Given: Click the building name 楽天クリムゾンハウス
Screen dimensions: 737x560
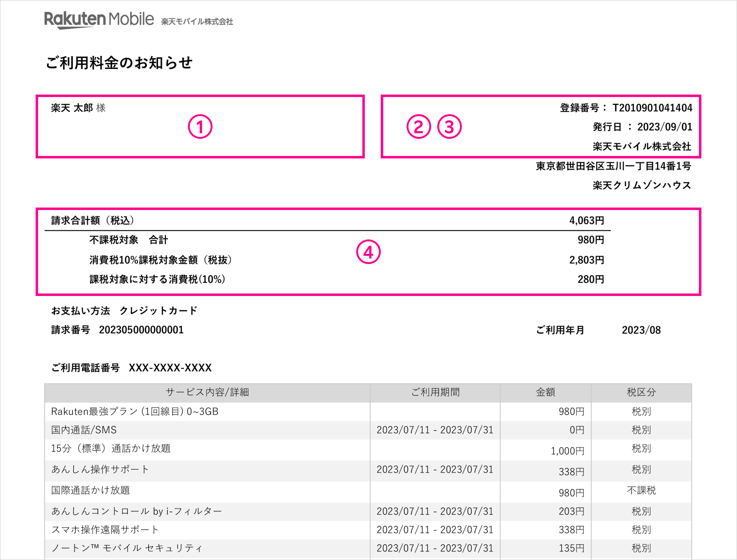Looking at the screenshot, I should [642, 185].
